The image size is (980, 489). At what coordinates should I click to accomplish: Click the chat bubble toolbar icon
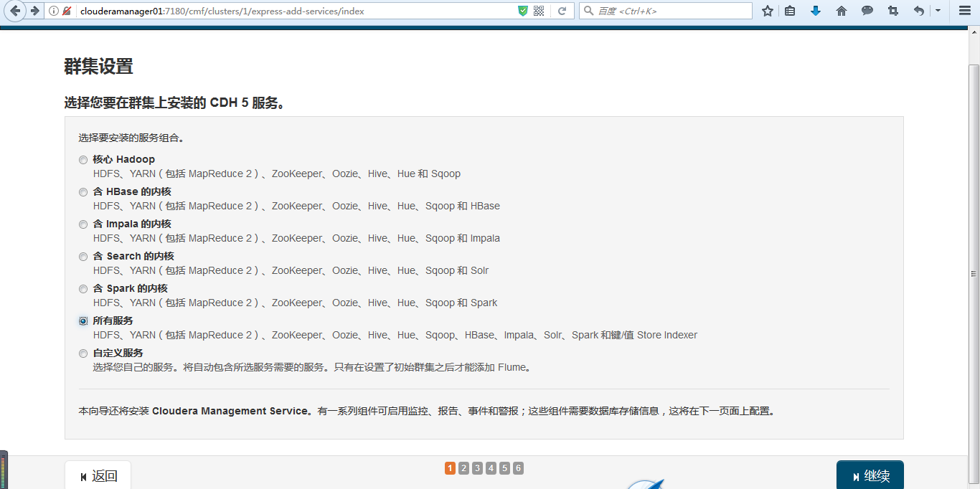coord(867,11)
